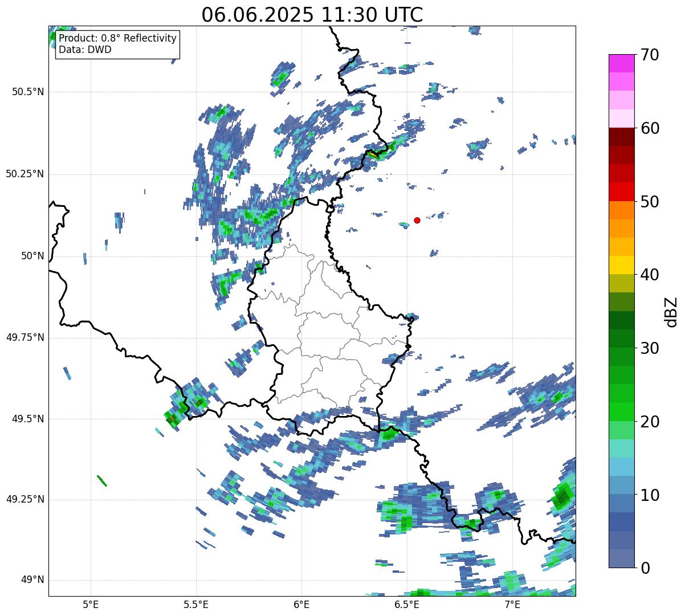Click the bright red colorbar segment above 50
The height and width of the screenshot is (616, 685).
coord(622,192)
